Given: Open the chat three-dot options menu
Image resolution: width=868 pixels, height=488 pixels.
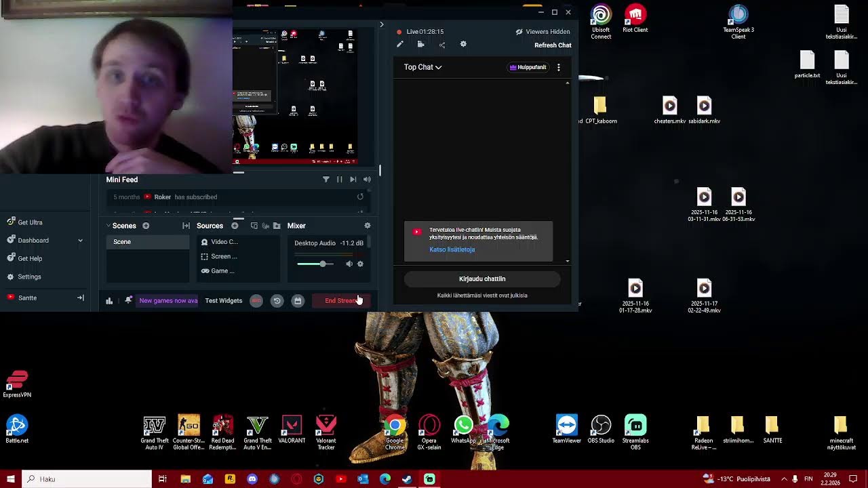Looking at the screenshot, I should pos(559,67).
